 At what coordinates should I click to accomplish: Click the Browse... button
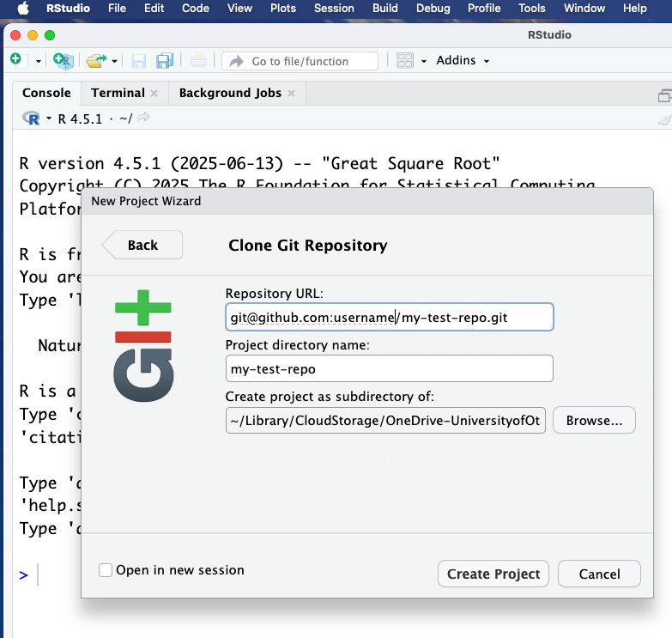pos(594,421)
